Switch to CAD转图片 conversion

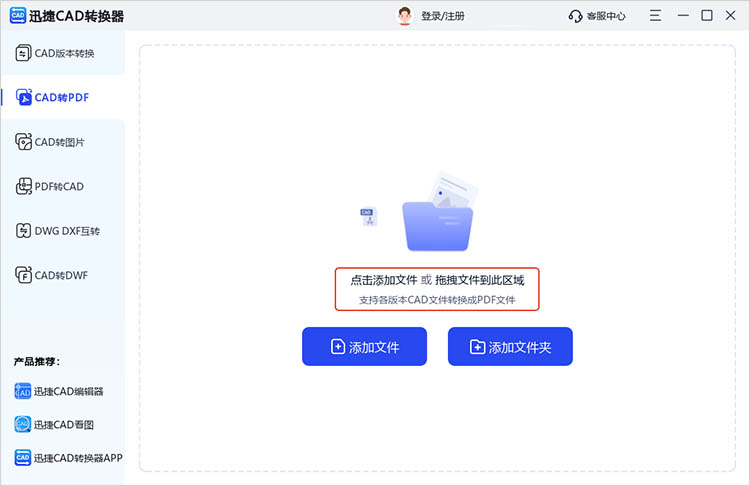[x=62, y=142]
